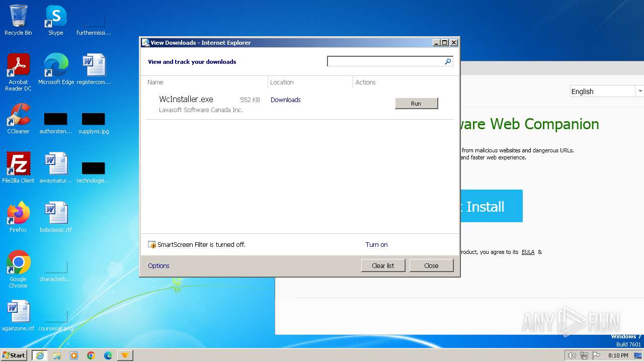This screenshot has width=644, height=362.
Task: Close the View Downloads dialog
Action: coord(431,265)
